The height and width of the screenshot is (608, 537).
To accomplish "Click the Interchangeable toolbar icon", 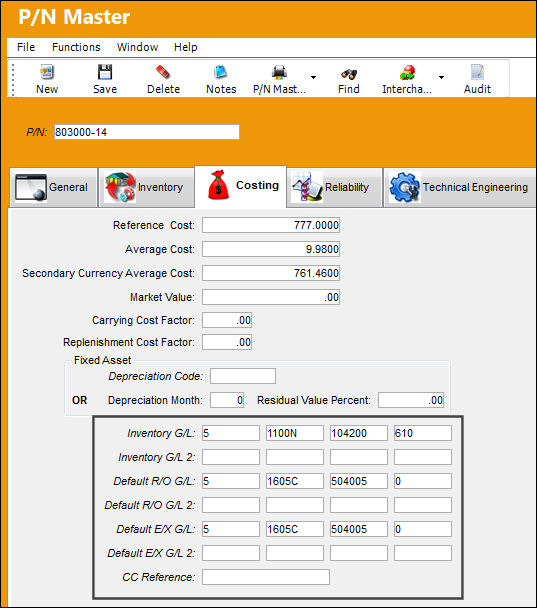I will (407, 72).
